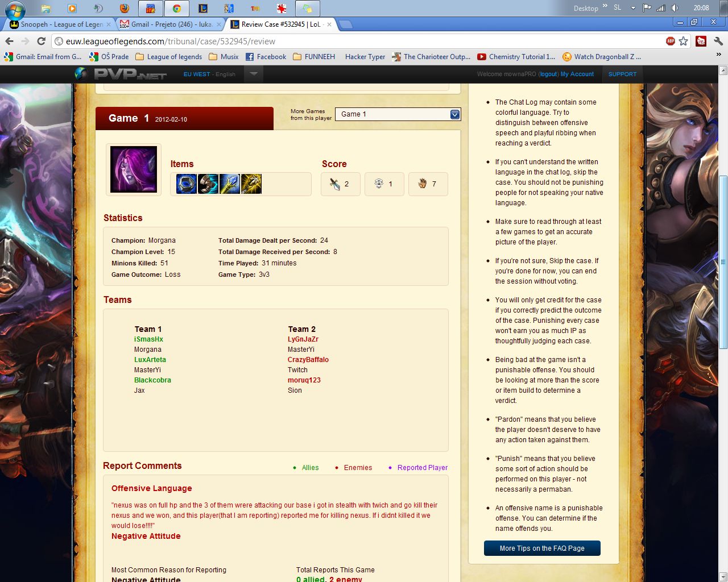
Task: Open the League of legends bookmarks folder
Action: [168, 57]
